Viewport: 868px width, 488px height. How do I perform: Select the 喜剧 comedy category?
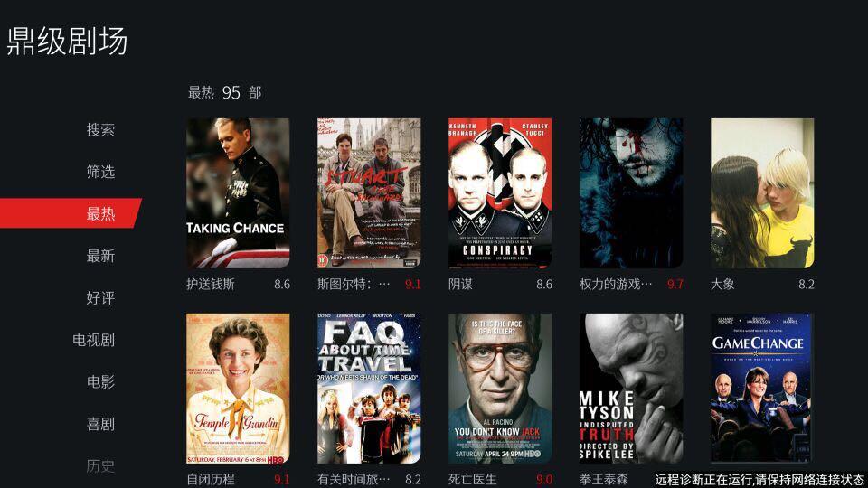100,424
